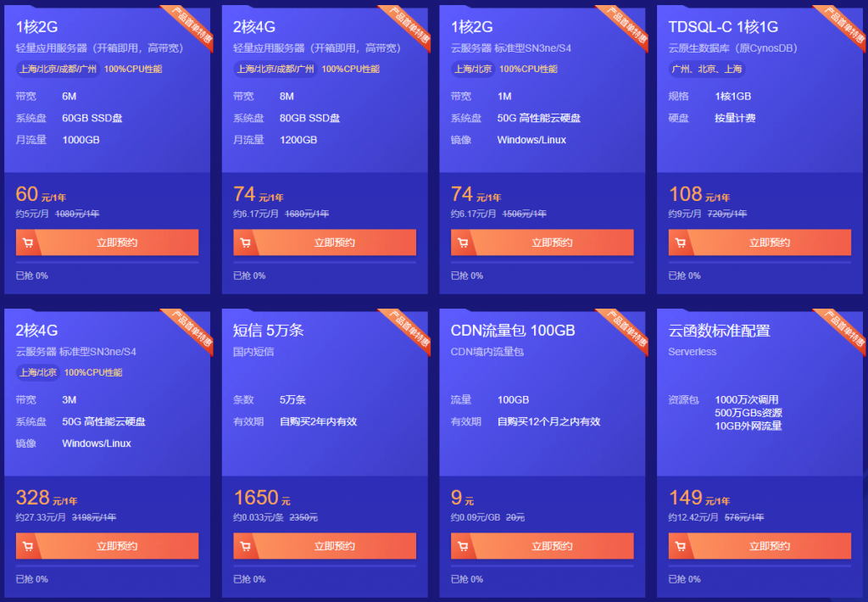Click cart icon on 云函数标准配置 card
The image size is (868, 602).
click(x=681, y=546)
